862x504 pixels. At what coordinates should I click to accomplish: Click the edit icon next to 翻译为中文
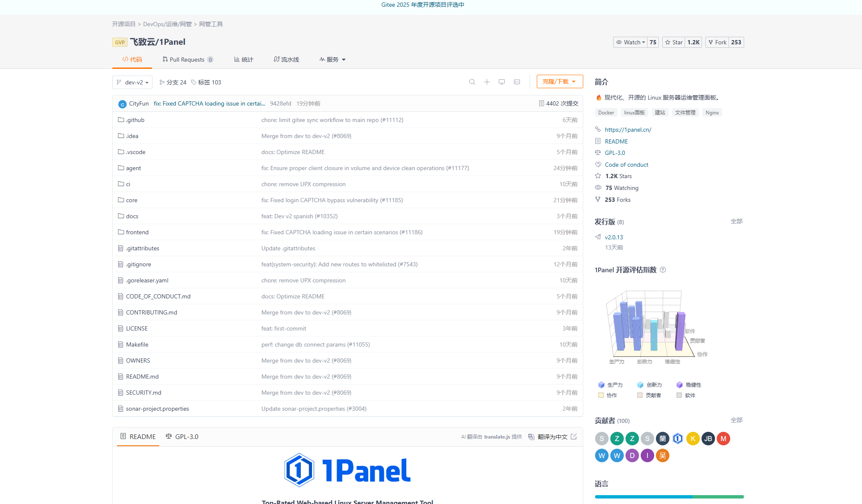tap(574, 436)
